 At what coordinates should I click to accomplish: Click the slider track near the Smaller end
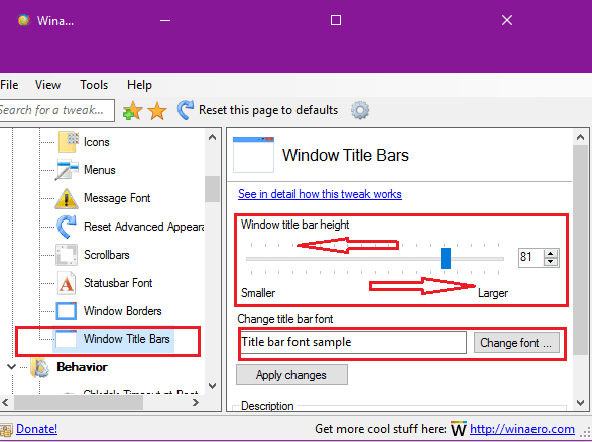pos(253,259)
